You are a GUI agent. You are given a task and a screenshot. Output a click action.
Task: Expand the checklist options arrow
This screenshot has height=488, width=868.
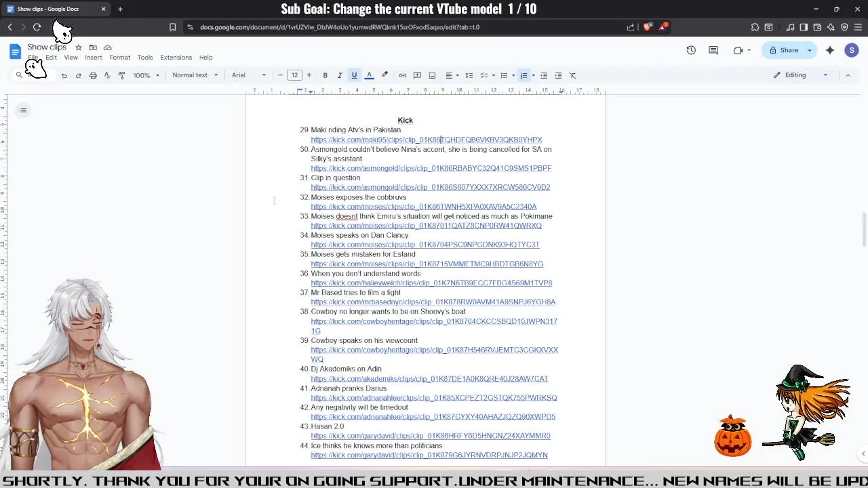493,75
